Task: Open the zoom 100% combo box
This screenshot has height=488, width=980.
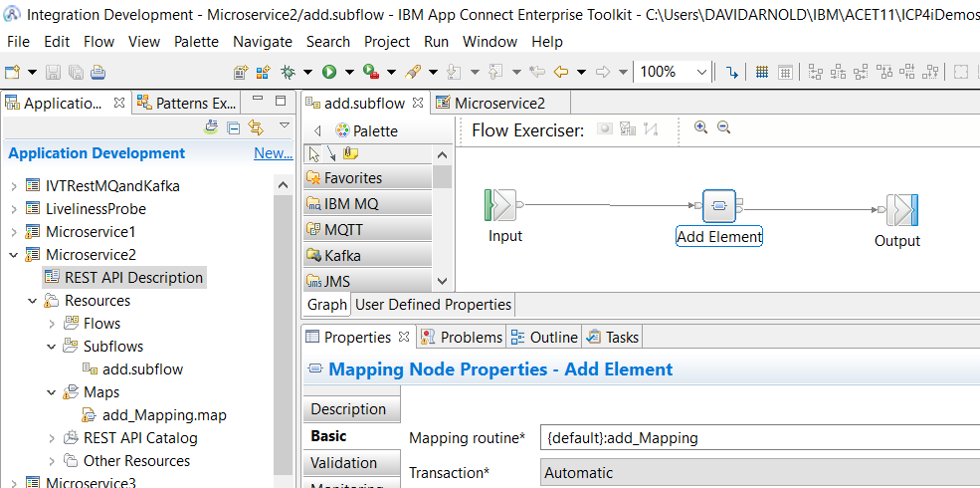Action: [x=673, y=72]
